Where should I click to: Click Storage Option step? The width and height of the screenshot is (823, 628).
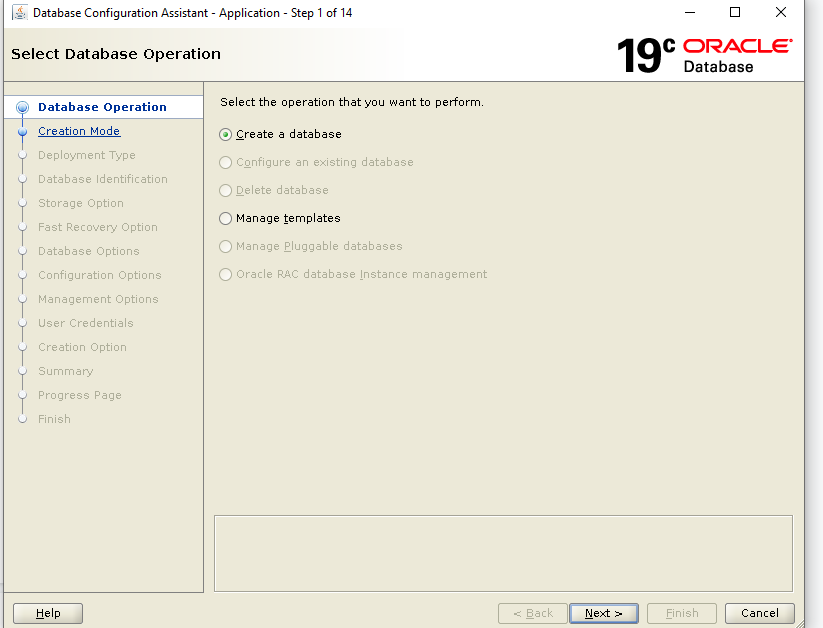[81, 203]
